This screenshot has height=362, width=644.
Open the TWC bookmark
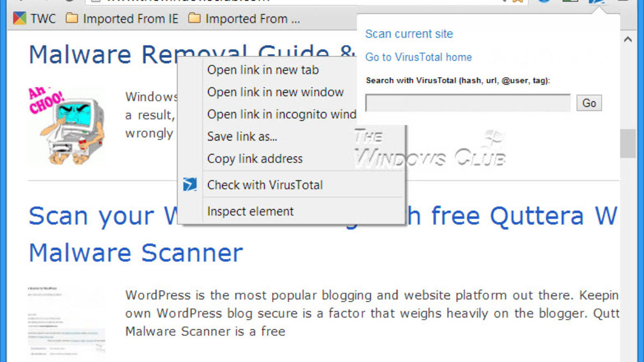tap(34, 19)
